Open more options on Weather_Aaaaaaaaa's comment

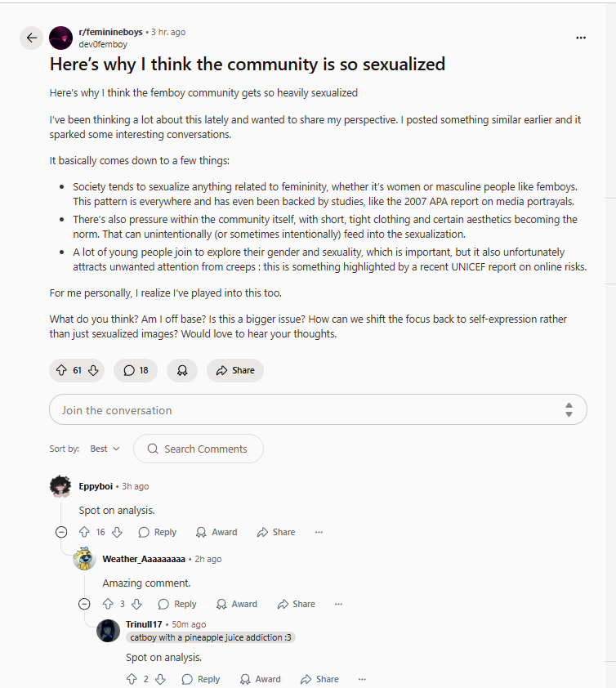click(x=338, y=605)
